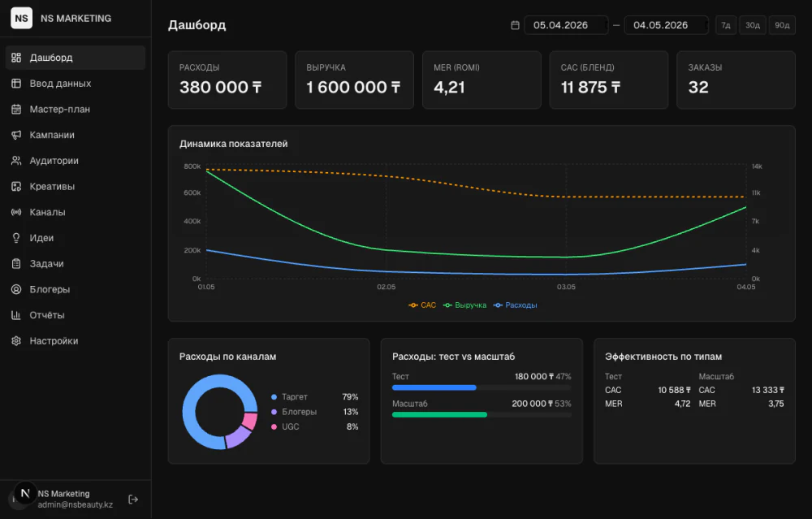Open the Креативы image icon
The image size is (812, 519).
(x=16, y=187)
